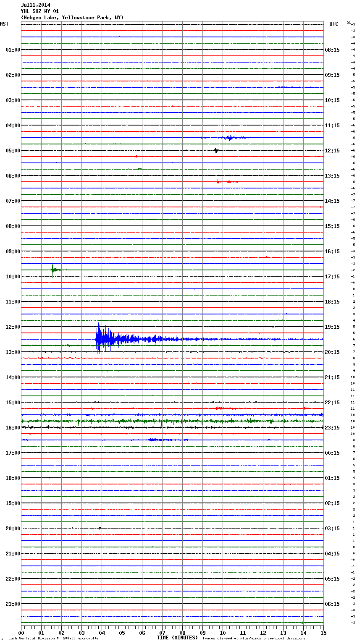Click the 01:15 UTC label
This screenshot has height=644, width=357.
coord(332,478)
